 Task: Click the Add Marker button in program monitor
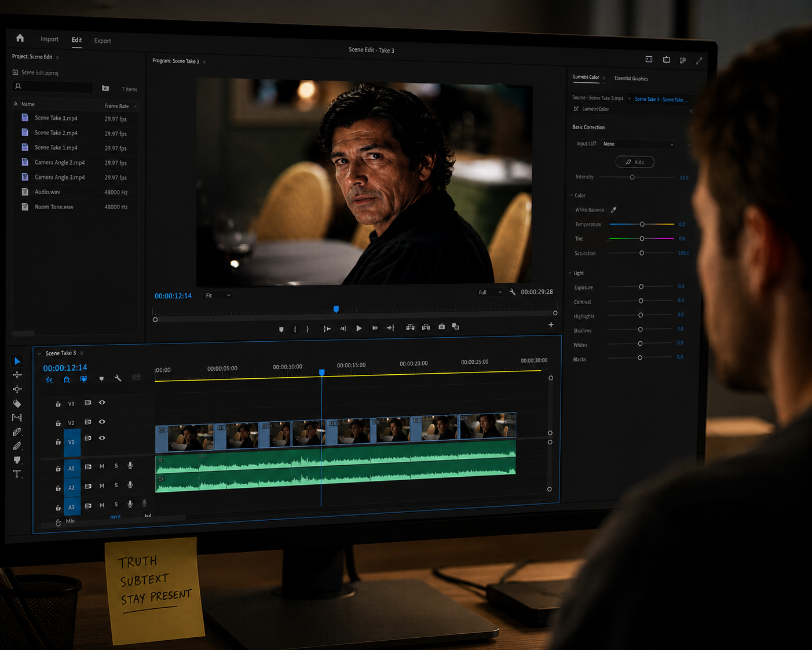tap(281, 329)
